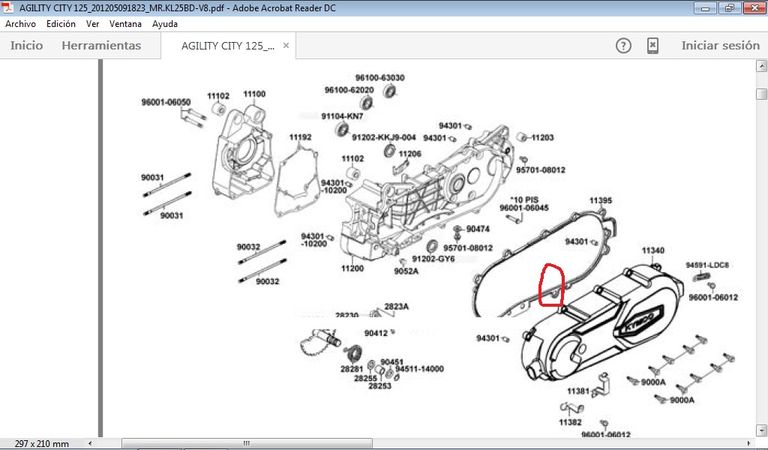The width and height of the screenshot is (768, 450).
Task: Close the AGILITY CITY 125 document tab
Action: tap(287, 46)
